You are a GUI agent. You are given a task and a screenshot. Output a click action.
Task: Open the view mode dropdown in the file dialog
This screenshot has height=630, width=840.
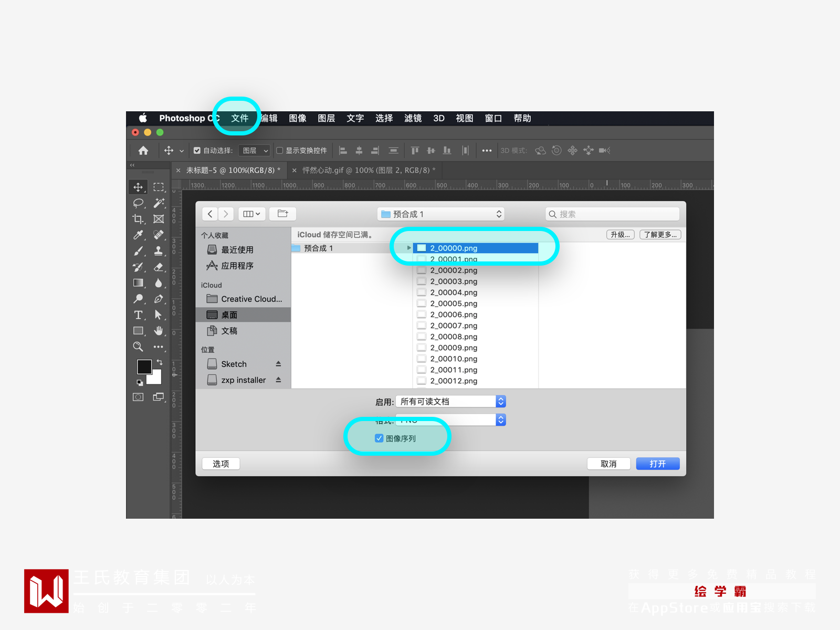[x=251, y=214]
